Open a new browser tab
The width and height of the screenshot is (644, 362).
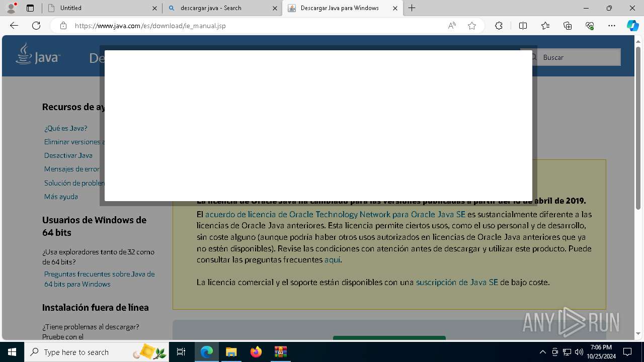[412, 8]
